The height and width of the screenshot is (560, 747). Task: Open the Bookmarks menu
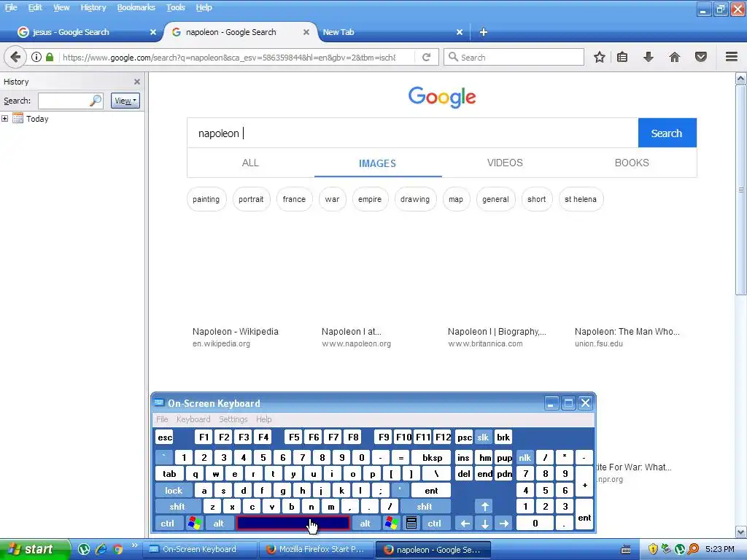(x=136, y=7)
